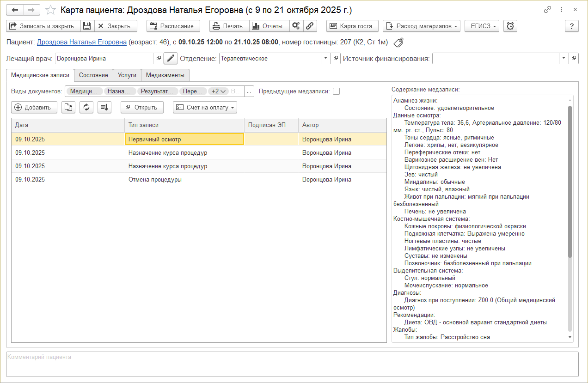This screenshot has width=588, height=383.
Task: Open patient link Дроздова Наталья Егоровна
Action: tap(81, 42)
